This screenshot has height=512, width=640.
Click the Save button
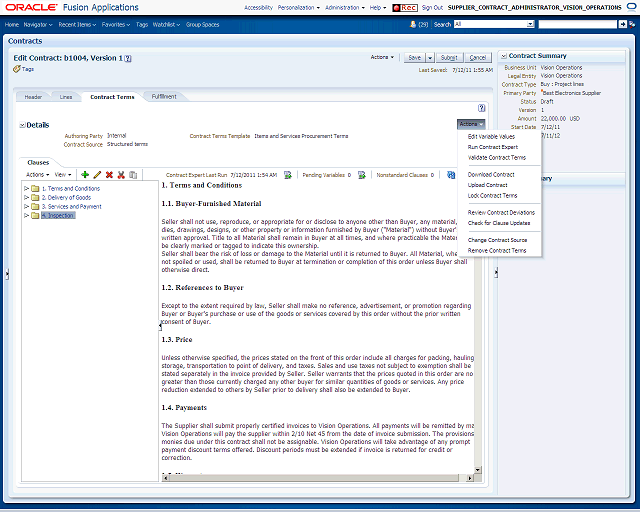415,58
